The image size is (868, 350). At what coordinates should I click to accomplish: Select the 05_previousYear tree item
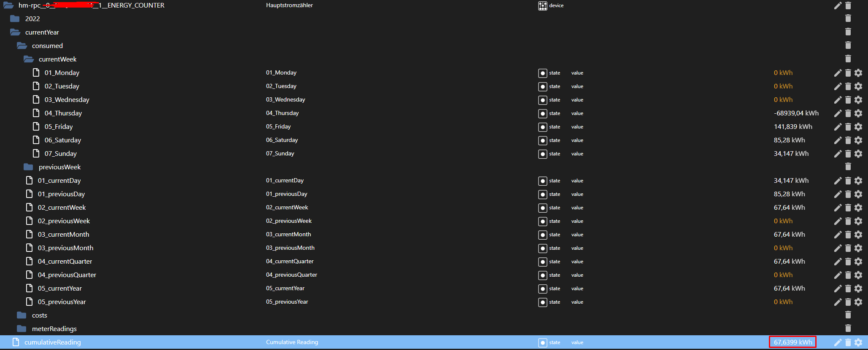62,302
